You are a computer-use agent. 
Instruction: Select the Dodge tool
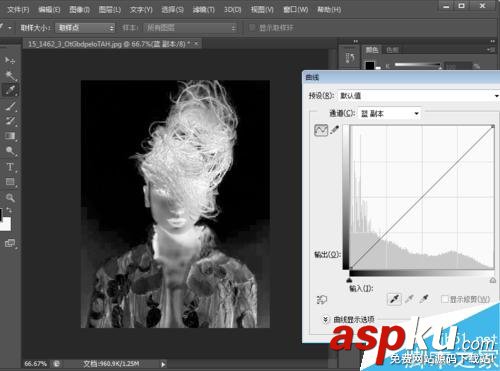click(x=10, y=151)
